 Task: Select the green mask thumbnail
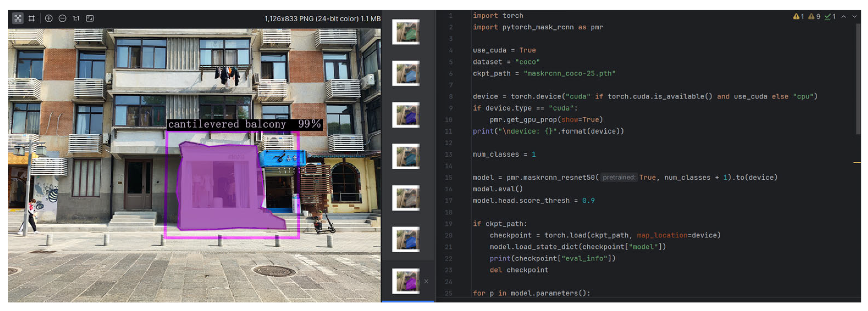[x=406, y=32]
